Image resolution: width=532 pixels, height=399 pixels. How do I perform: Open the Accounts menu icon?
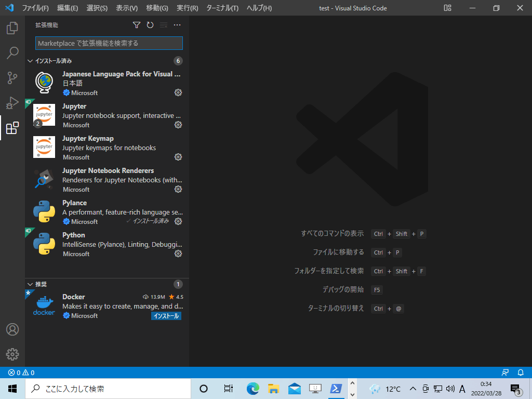(x=12, y=329)
